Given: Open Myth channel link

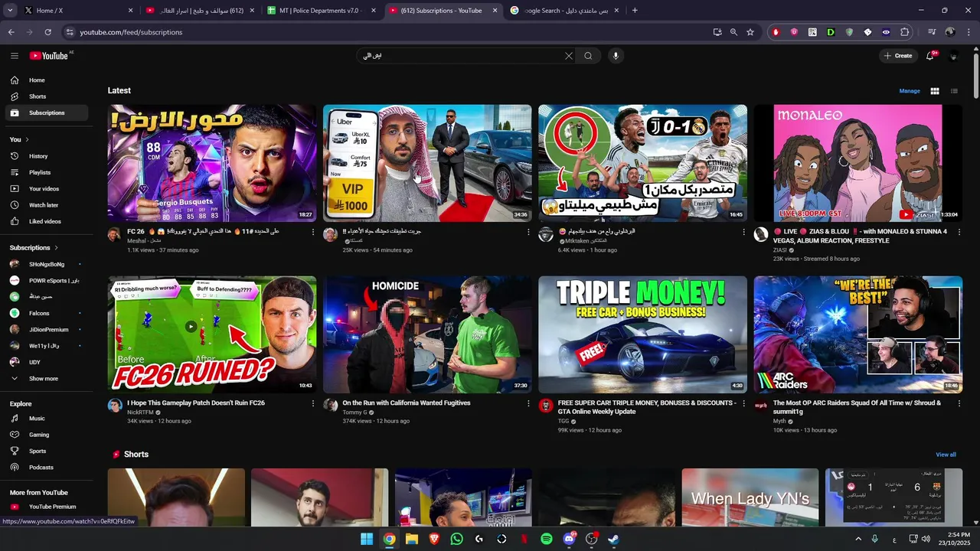Looking at the screenshot, I should (x=779, y=421).
